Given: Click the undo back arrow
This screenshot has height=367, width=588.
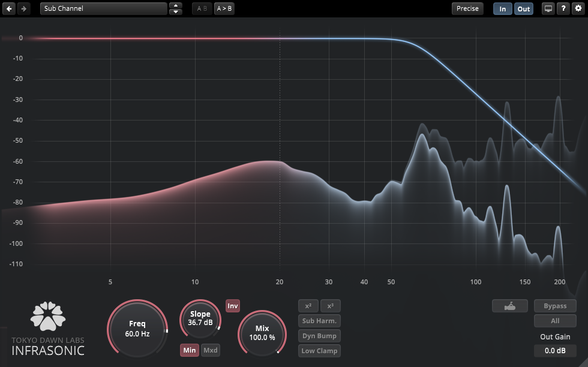Looking at the screenshot, I should point(9,8).
